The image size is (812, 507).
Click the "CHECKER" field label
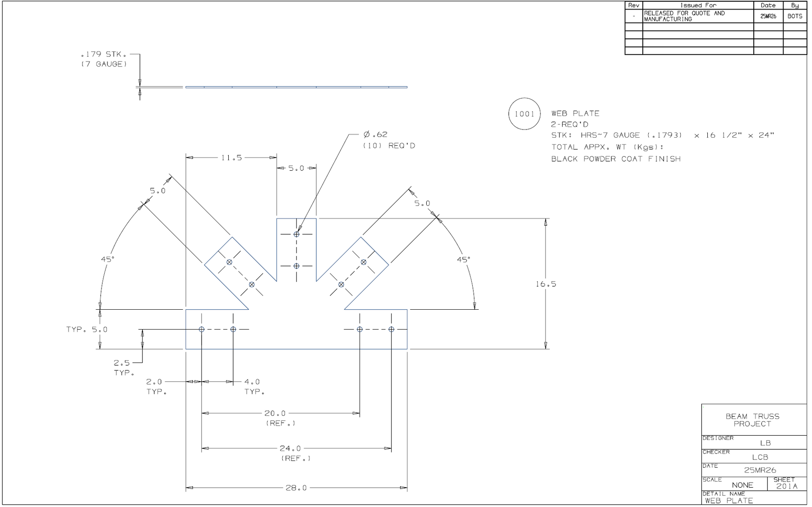point(716,452)
